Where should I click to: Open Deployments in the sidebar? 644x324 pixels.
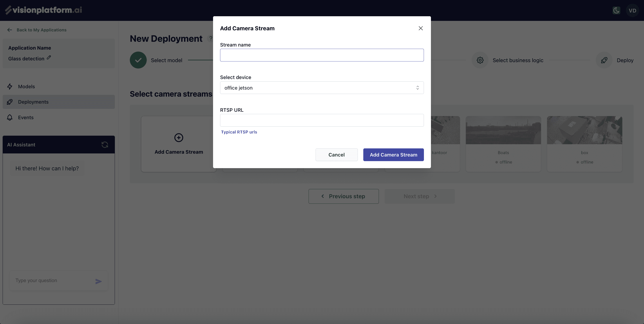point(33,102)
